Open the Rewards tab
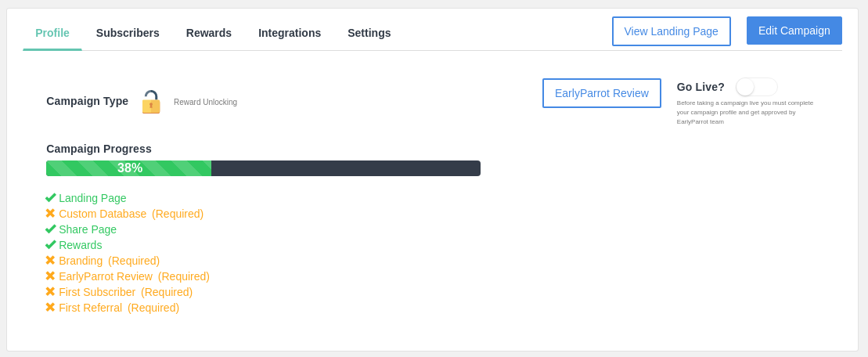 pyautogui.click(x=209, y=33)
